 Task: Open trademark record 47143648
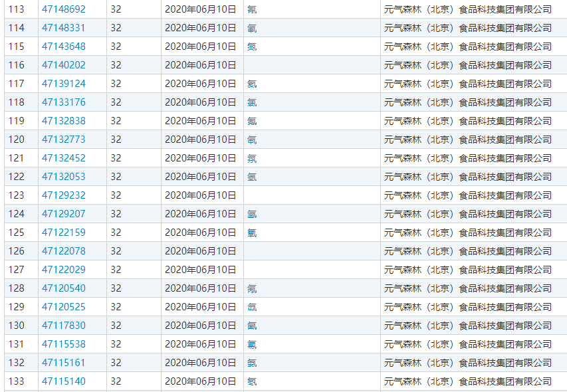tap(64, 47)
